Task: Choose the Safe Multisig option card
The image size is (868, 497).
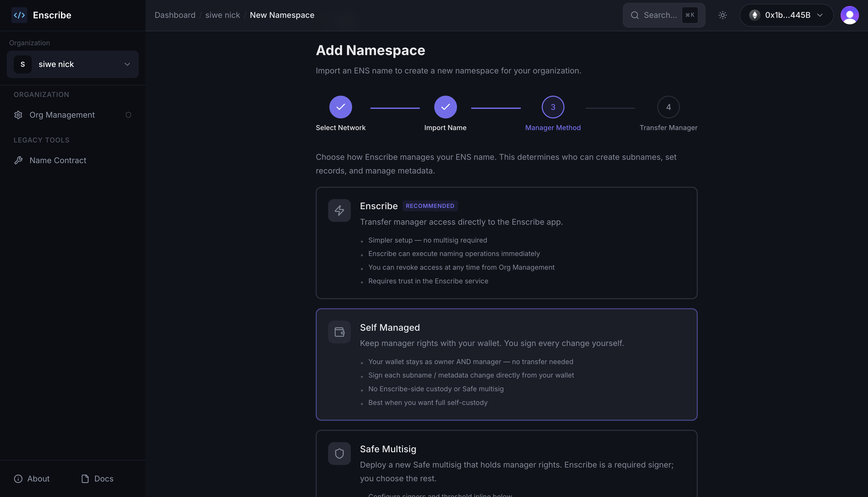Action: click(506, 464)
